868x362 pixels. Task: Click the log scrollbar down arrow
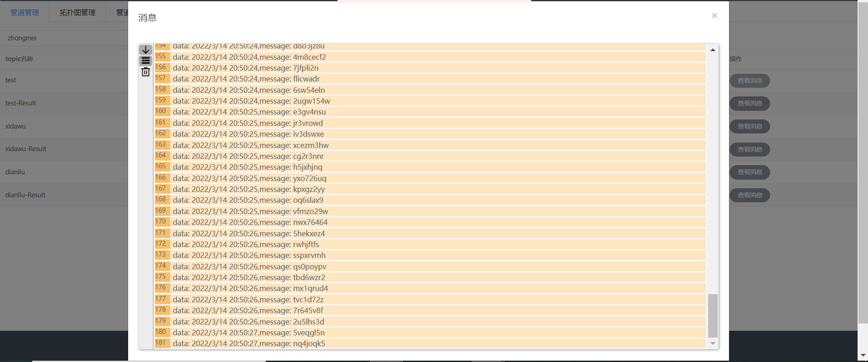[713, 343]
